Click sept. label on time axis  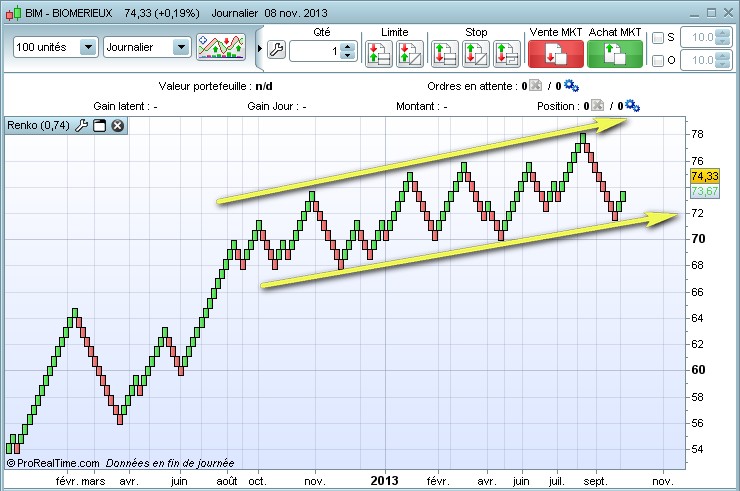[595, 481]
